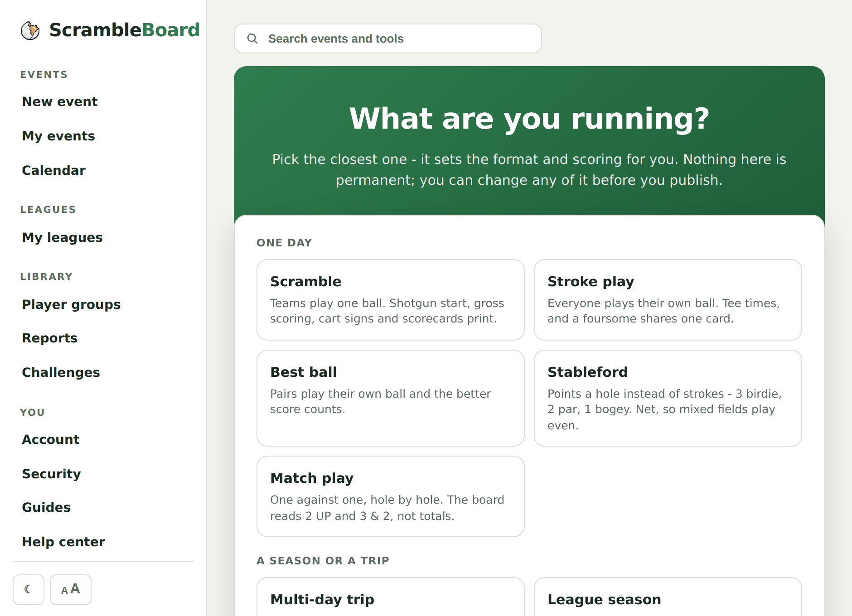Click the ONE DAY section label
852x616 pixels.
[284, 243]
